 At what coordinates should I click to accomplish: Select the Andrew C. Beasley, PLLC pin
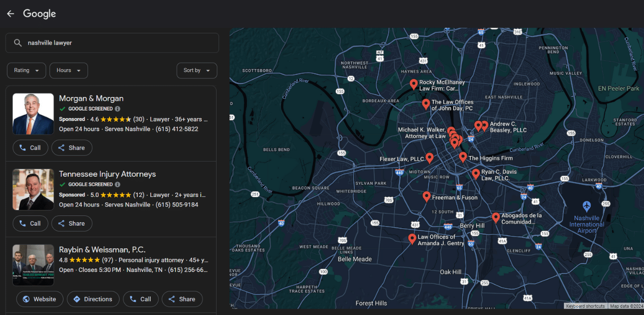click(485, 126)
